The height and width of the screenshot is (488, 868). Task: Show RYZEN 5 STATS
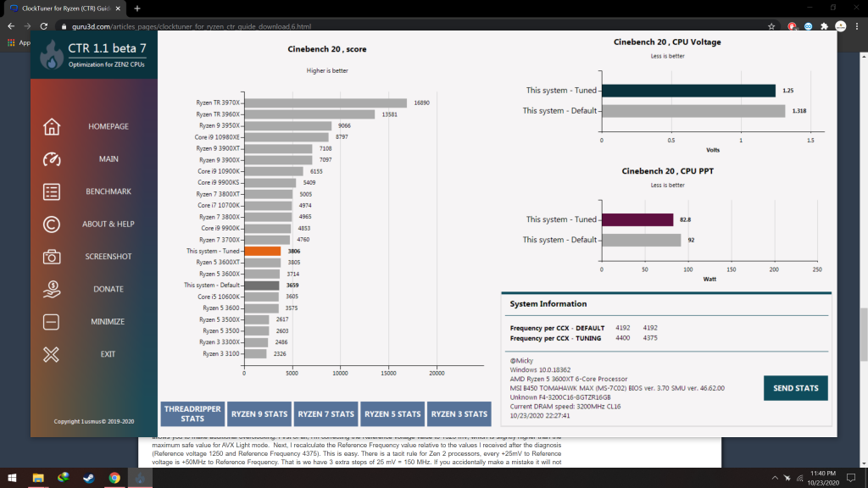pyautogui.click(x=392, y=413)
